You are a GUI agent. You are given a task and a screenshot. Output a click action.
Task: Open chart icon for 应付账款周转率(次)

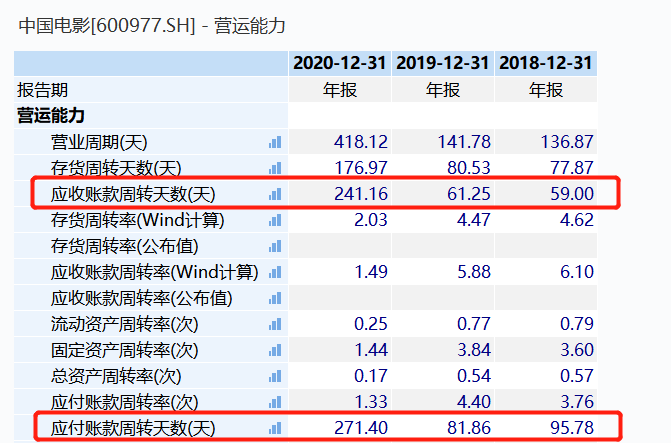[275, 402]
